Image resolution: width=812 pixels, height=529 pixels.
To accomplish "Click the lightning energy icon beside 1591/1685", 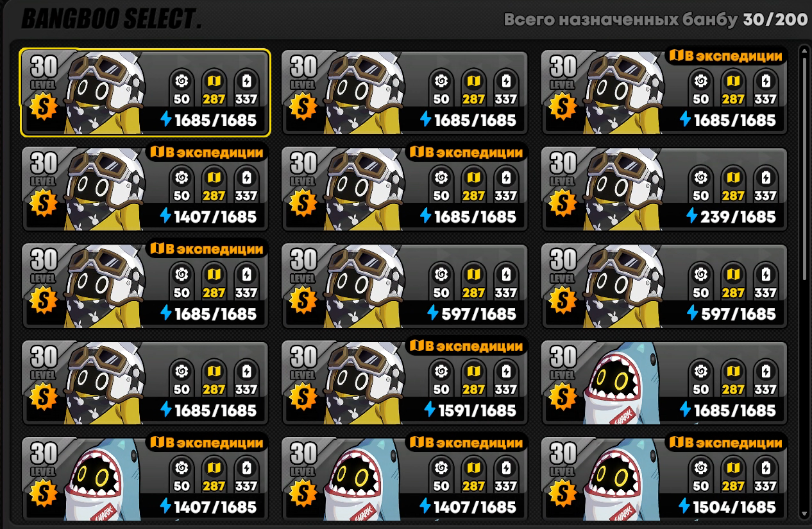I will pyautogui.click(x=430, y=410).
